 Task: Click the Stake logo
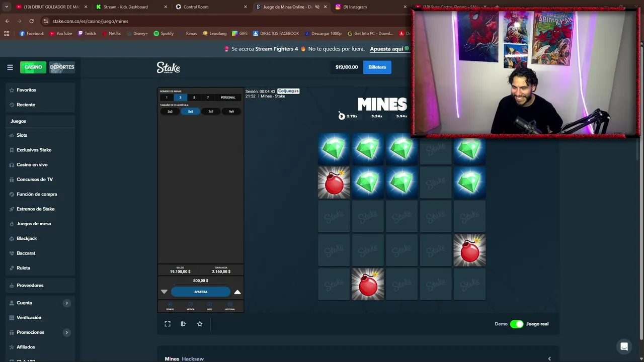tap(168, 67)
